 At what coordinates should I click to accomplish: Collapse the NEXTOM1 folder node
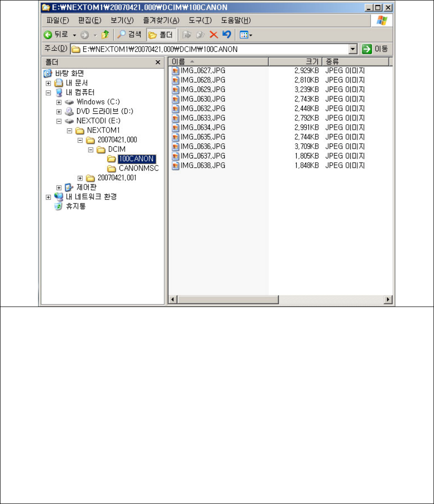point(70,131)
